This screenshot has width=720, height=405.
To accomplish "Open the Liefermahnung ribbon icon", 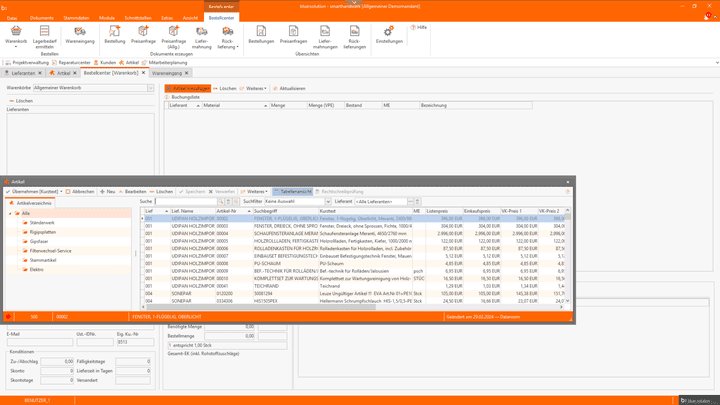I will click(202, 32).
